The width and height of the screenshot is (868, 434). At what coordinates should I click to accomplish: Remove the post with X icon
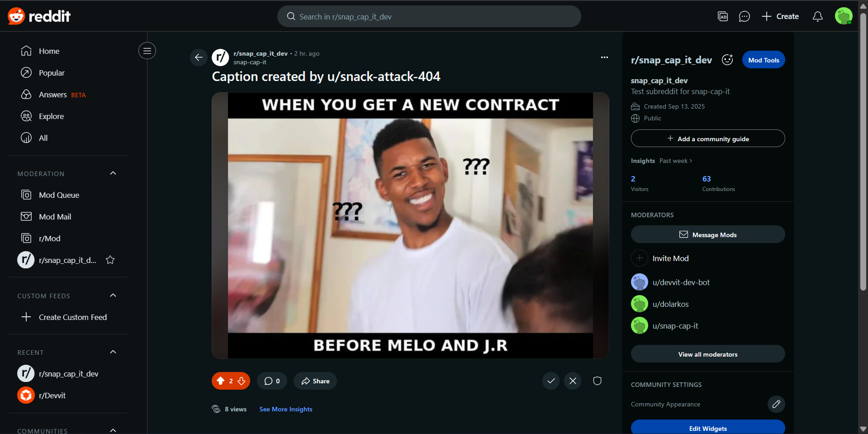(x=573, y=381)
